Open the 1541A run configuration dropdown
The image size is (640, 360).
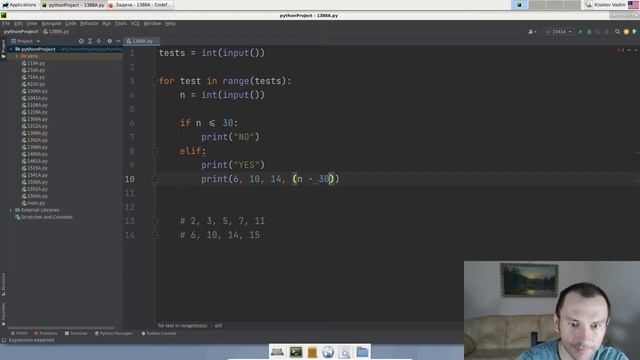[x=558, y=32]
